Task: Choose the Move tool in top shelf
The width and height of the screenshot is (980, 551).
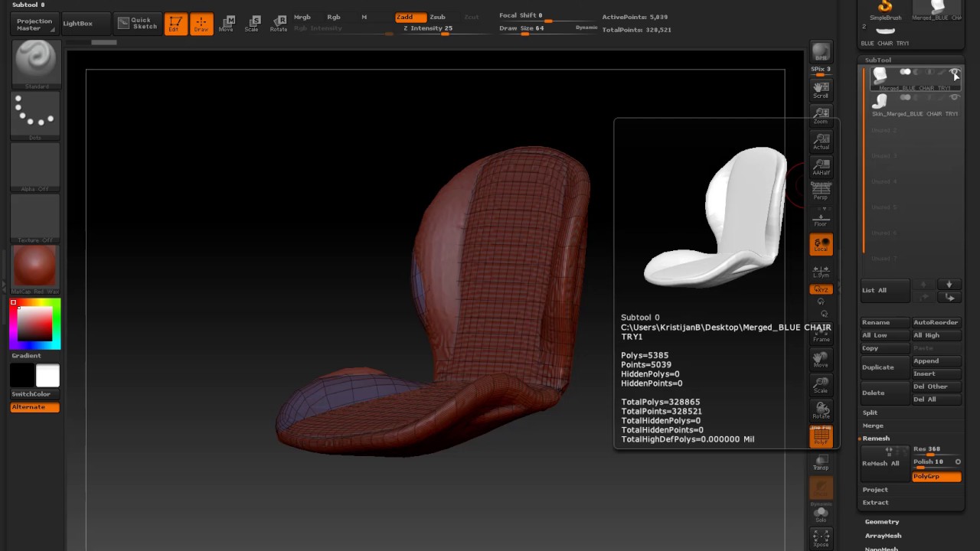Action: coord(227,24)
